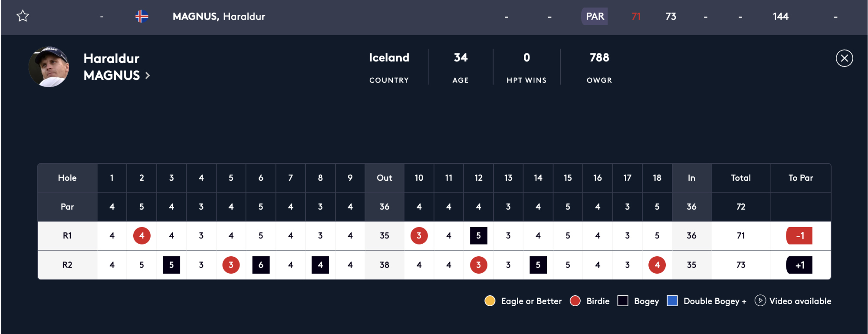Image resolution: width=868 pixels, height=334 pixels.
Task: Click the favorite star icon for Magnus
Action: 23,17
